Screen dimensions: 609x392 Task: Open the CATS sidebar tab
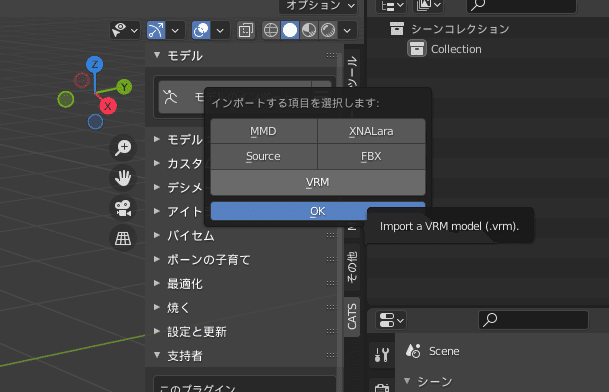(x=352, y=317)
